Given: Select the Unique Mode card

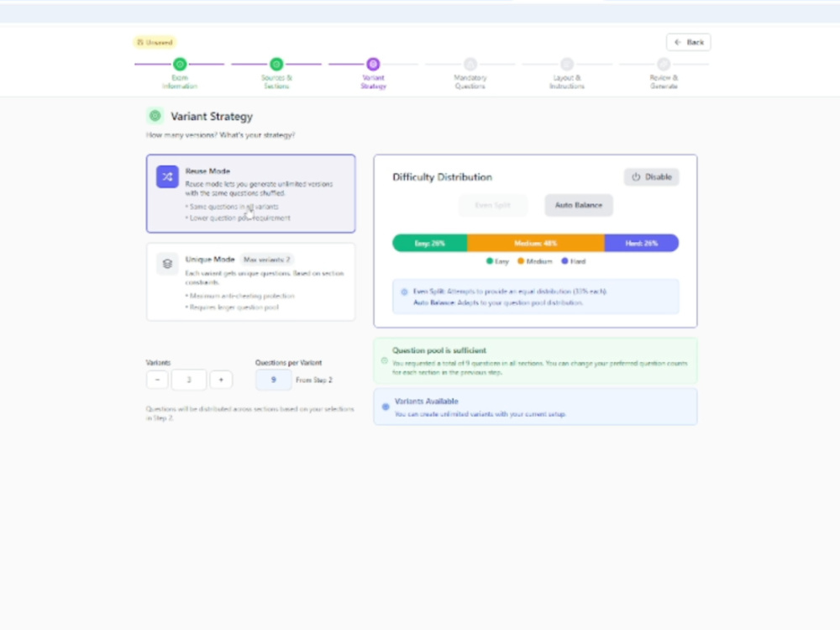Looking at the screenshot, I should tap(250, 281).
